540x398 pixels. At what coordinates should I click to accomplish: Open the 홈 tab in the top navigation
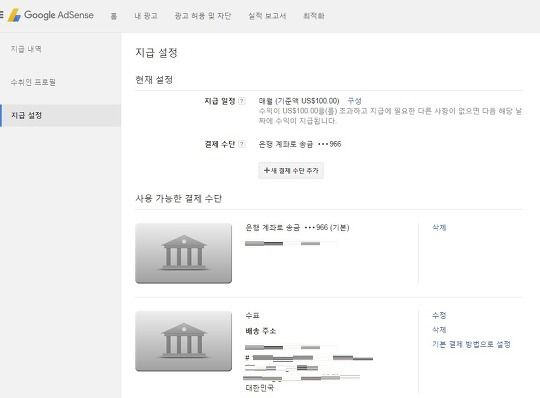pos(114,16)
